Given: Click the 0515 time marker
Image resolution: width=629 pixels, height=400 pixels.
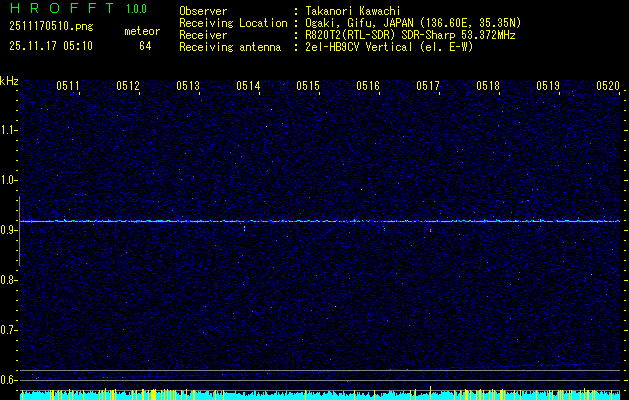Looking at the screenshot, I should pyautogui.click(x=308, y=85).
